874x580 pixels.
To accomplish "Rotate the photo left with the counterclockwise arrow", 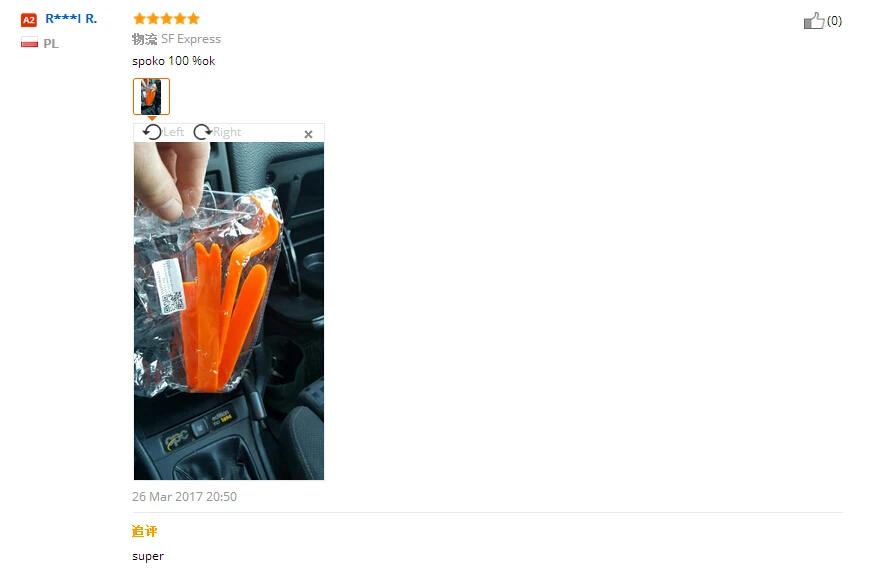I will 152,132.
